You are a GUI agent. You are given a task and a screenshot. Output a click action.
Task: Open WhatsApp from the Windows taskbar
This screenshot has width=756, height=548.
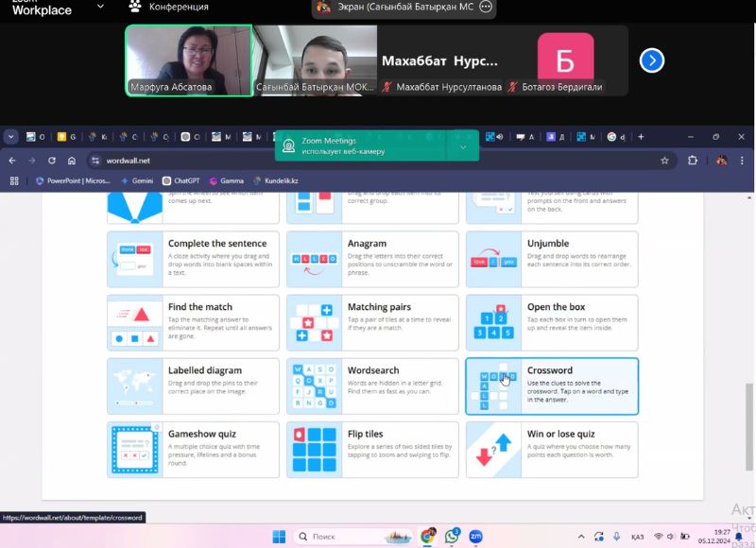click(x=453, y=537)
